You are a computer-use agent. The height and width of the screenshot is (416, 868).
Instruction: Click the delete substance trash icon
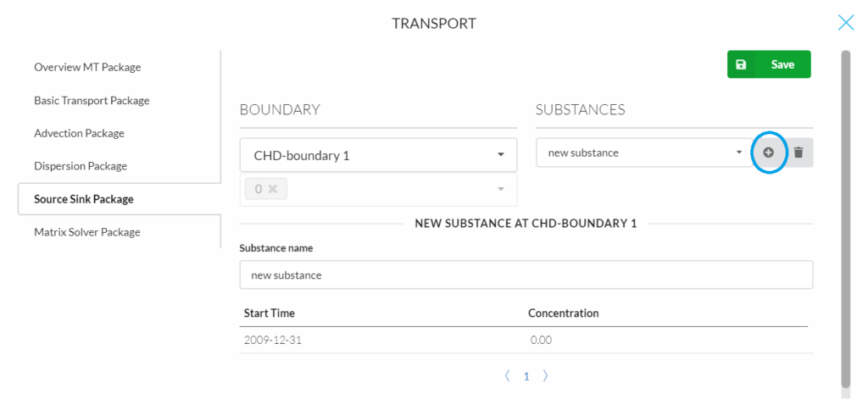[x=798, y=153]
